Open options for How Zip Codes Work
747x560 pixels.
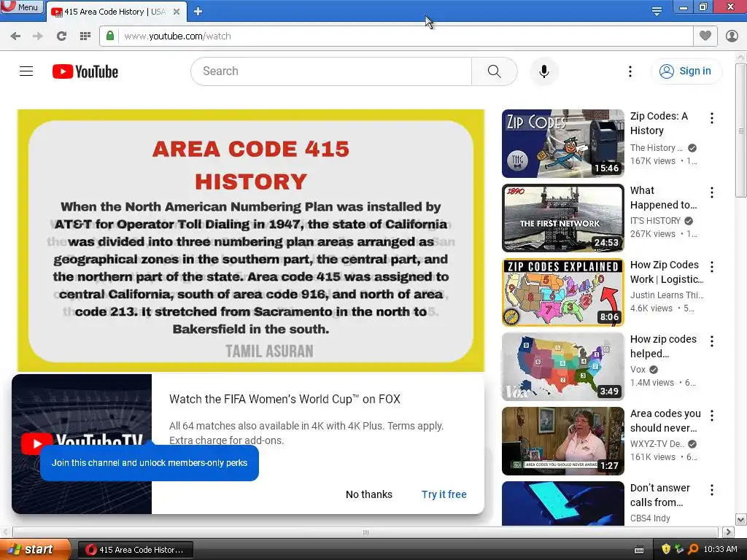(712, 267)
